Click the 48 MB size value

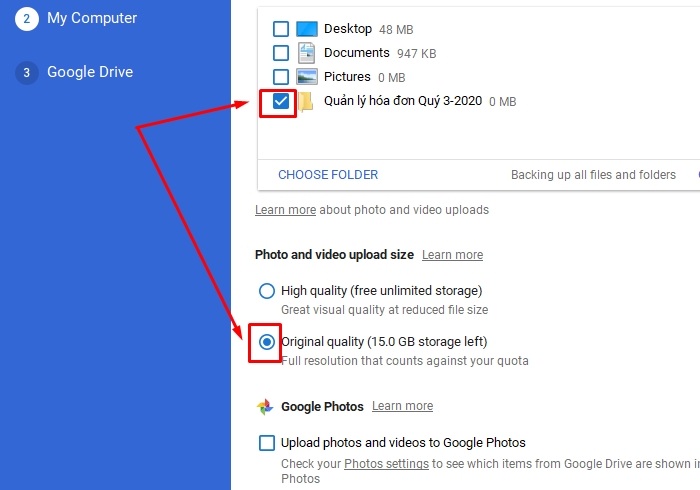(396, 29)
